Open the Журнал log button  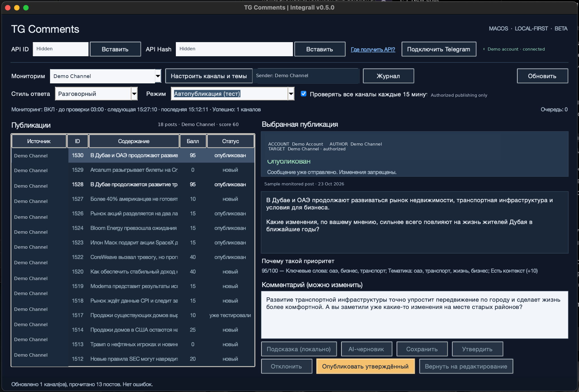pyautogui.click(x=388, y=76)
